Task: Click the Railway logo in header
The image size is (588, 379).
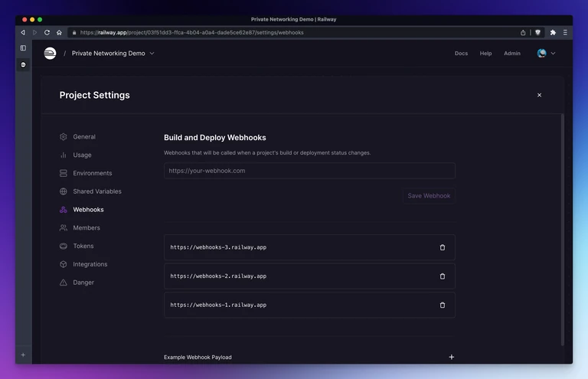Action: (50, 54)
